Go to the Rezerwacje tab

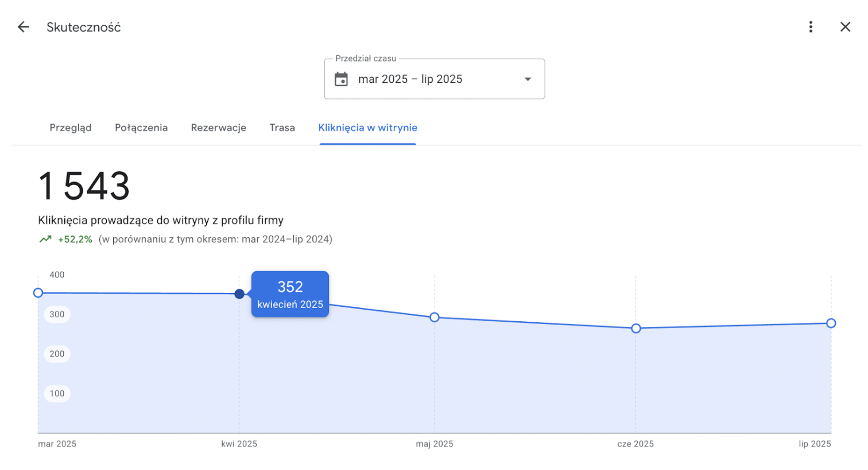(x=218, y=128)
